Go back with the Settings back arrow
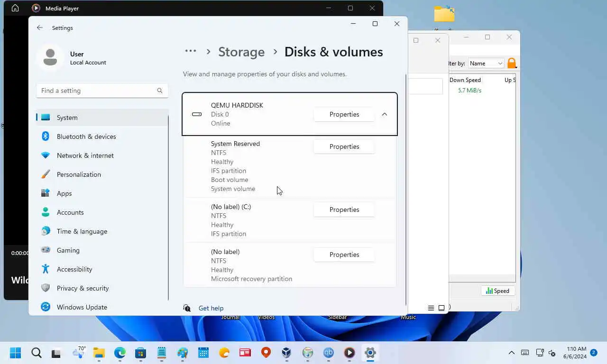This screenshot has width=607, height=364. pyautogui.click(x=40, y=28)
